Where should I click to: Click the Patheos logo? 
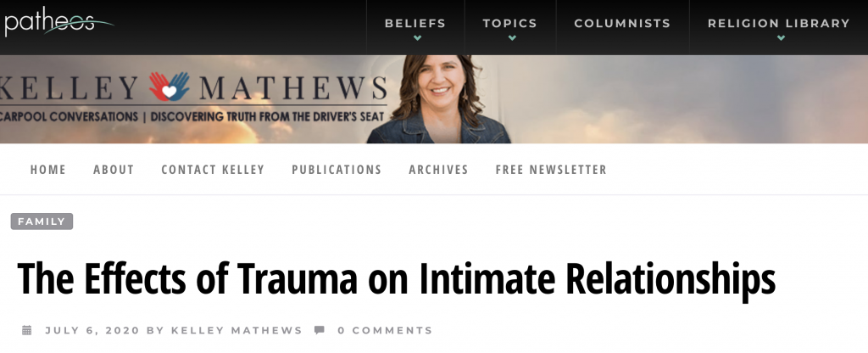58,22
